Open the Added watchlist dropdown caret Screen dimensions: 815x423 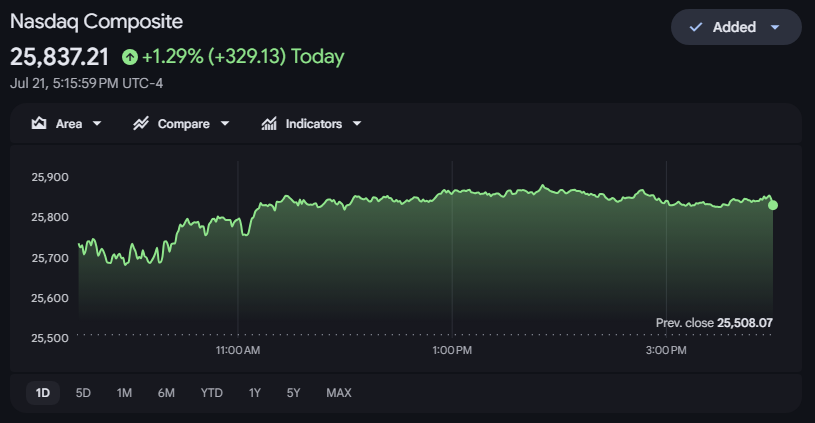click(x=775, y=27)
